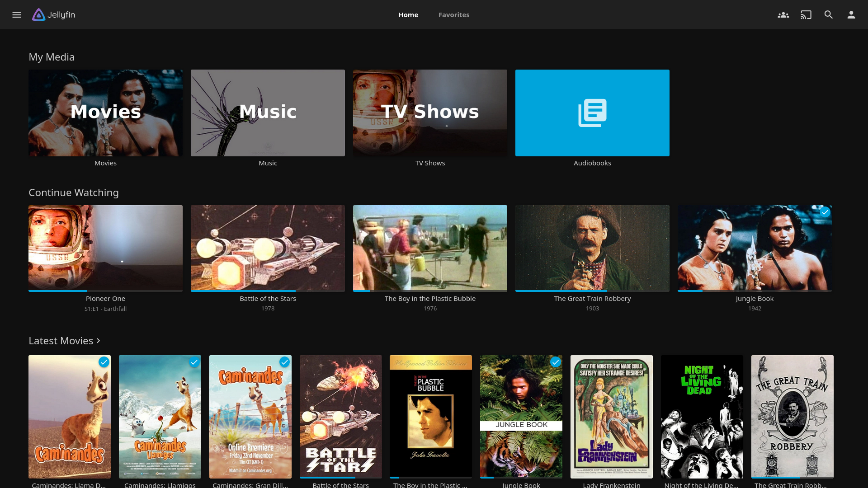Screen dimensions: 868x488
Task: Select The Great Train Robbery 1903 thumbnail
Action: [592, 248]
